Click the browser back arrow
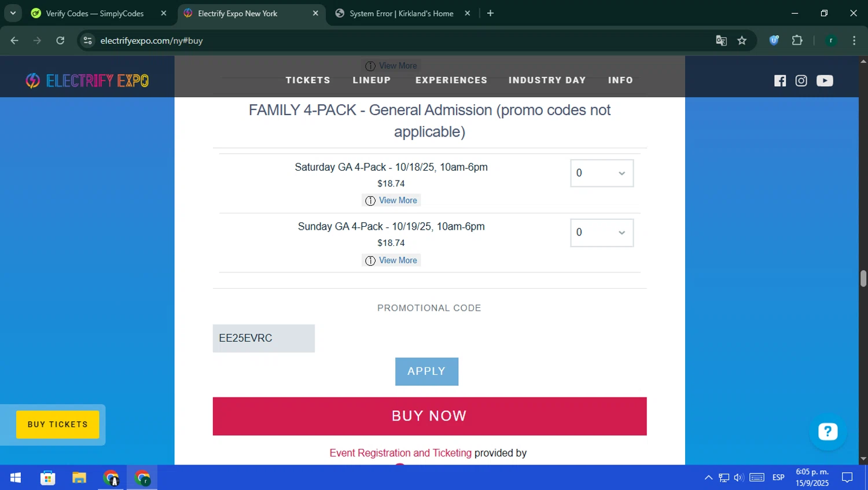The image size is (868, 490). pyautogui.click(x=14, y=40)
